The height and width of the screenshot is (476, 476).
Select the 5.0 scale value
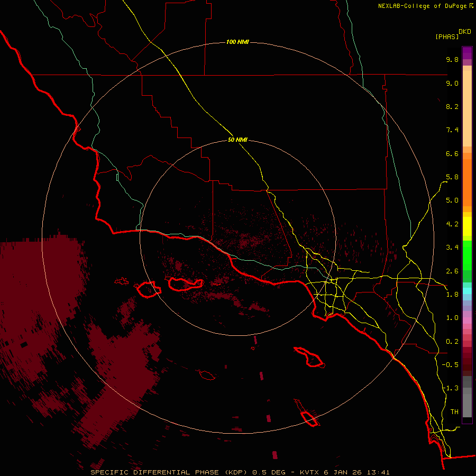tap(452, 200)
